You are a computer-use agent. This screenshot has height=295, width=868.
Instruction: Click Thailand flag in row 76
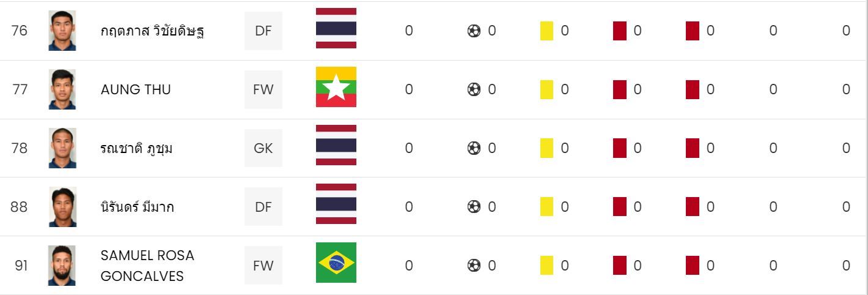click(x=336, y=29)
